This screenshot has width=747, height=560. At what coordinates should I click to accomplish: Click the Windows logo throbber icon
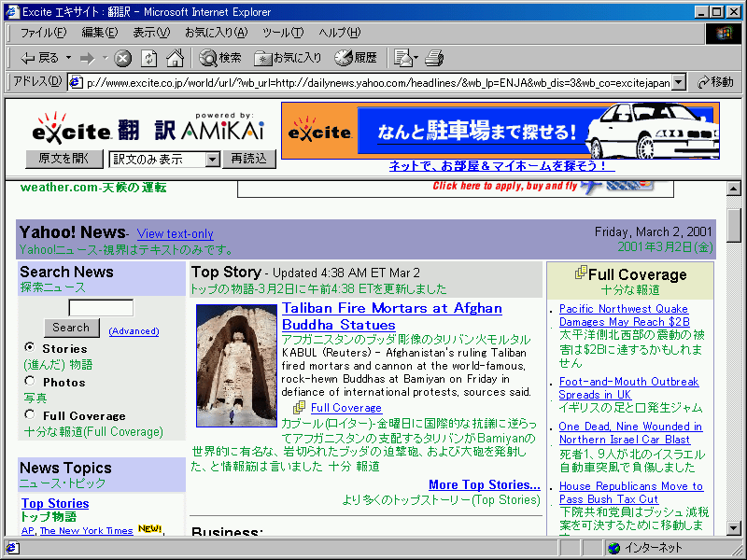723,34
